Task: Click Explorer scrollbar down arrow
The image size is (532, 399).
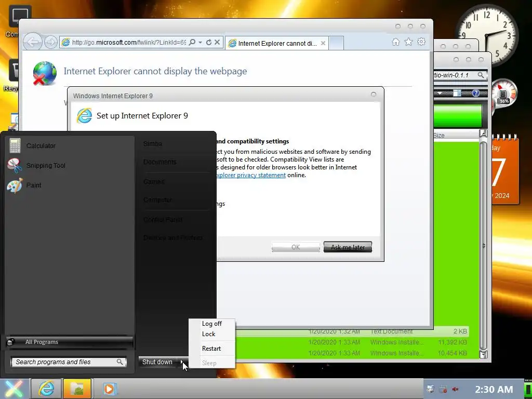Action: coord(483,354)
